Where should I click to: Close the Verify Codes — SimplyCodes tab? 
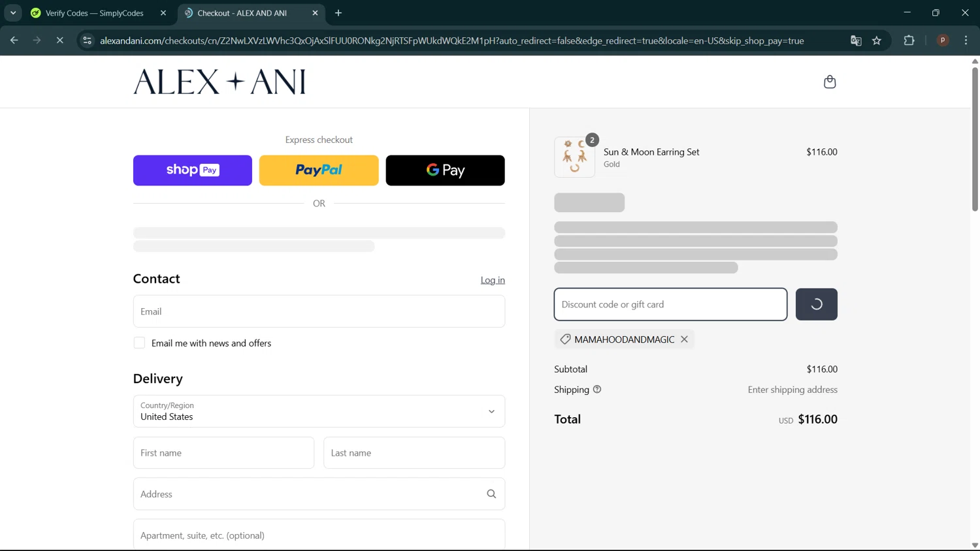[x=163, y=13]
